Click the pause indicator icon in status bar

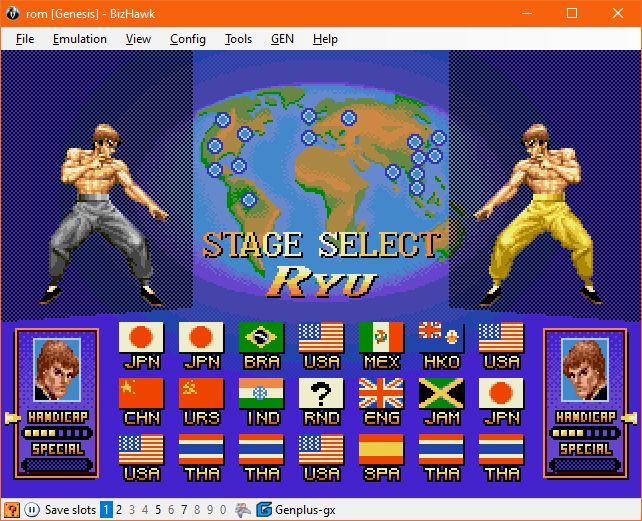32,510
